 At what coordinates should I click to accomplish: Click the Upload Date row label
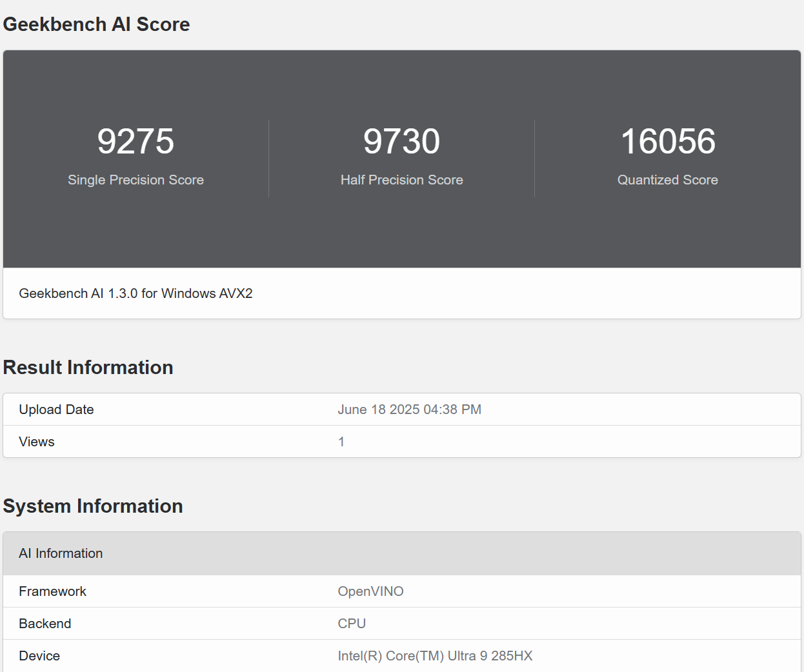(x=56, y=410)
